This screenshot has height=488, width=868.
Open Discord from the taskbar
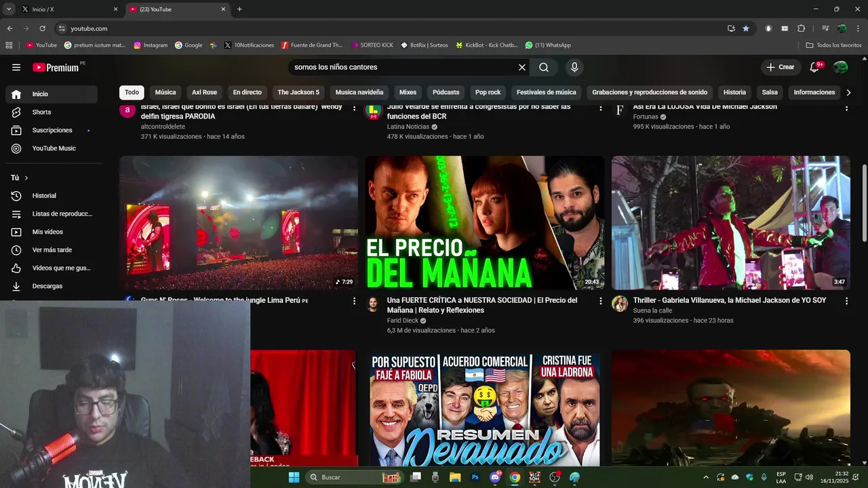click(495, 477)
